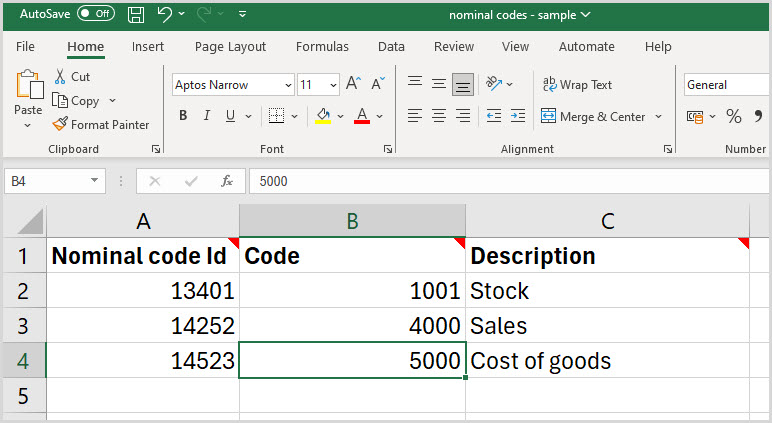Screen dimensions: 772x423
Task: Open the File tab
Action: 25,46
